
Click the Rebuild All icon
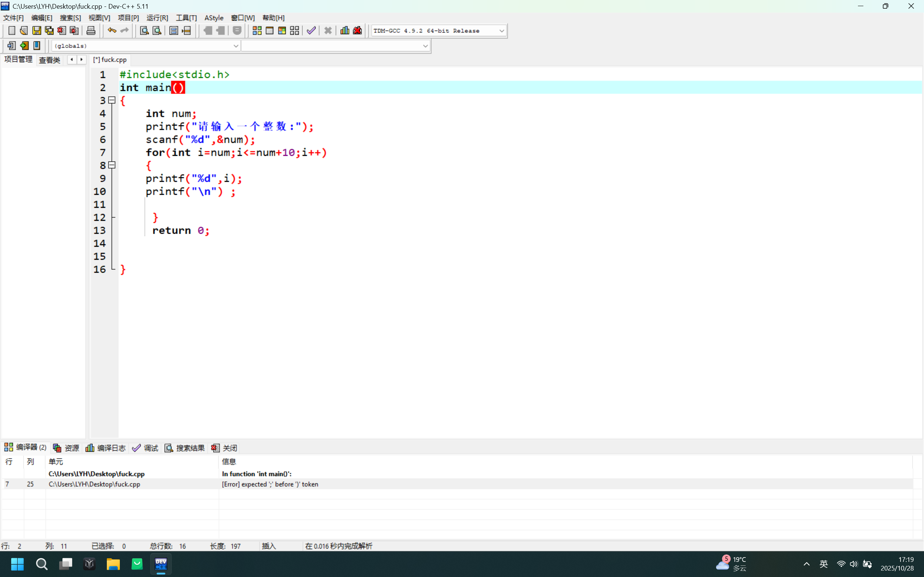click(x=295, y=31)
